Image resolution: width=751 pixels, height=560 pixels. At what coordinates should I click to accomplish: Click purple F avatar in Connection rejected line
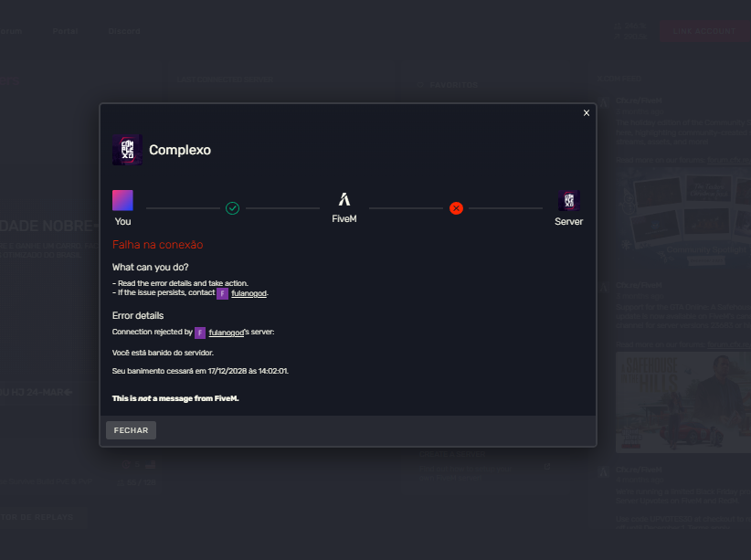click(200, 333)
